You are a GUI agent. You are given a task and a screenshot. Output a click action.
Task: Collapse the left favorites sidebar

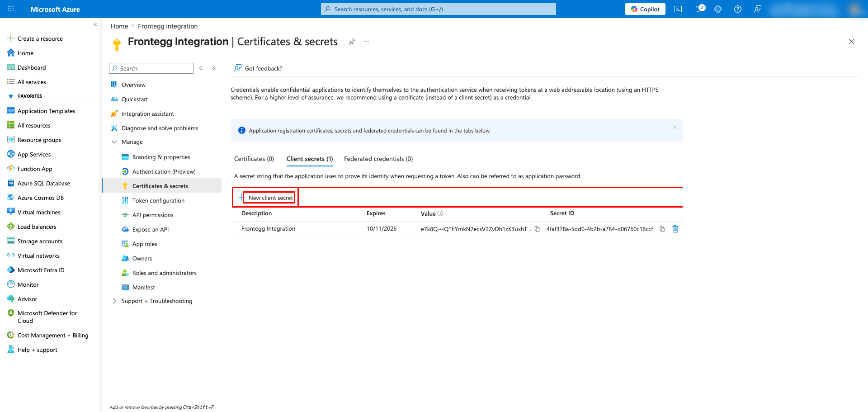(x=95, y=24)
